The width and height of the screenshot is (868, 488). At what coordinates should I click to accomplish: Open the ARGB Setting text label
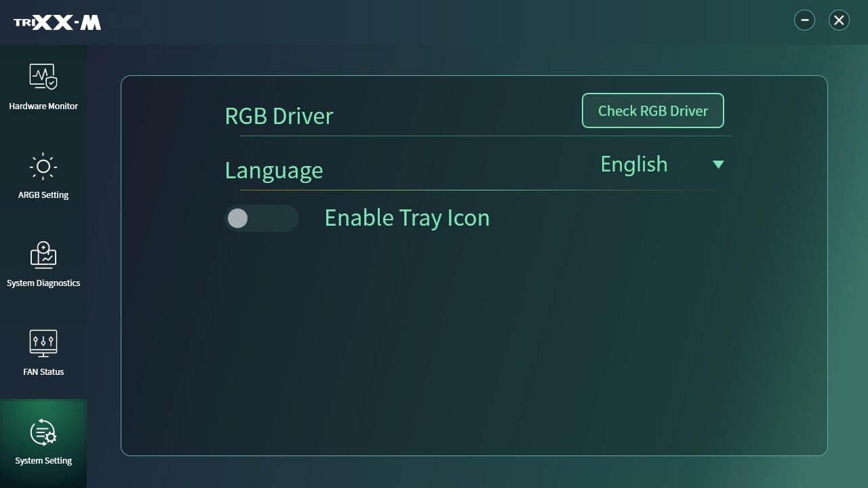pyautogui.click(x=43, y=195)
